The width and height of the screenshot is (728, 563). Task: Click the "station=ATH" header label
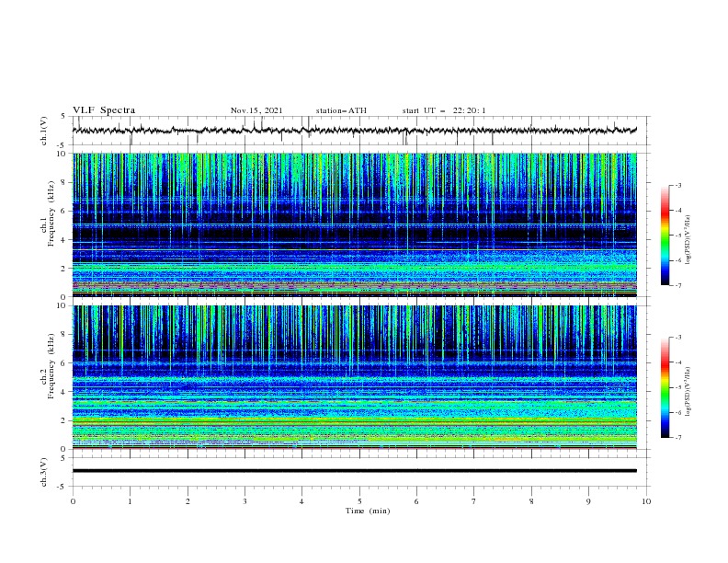(x=341, y=110)
